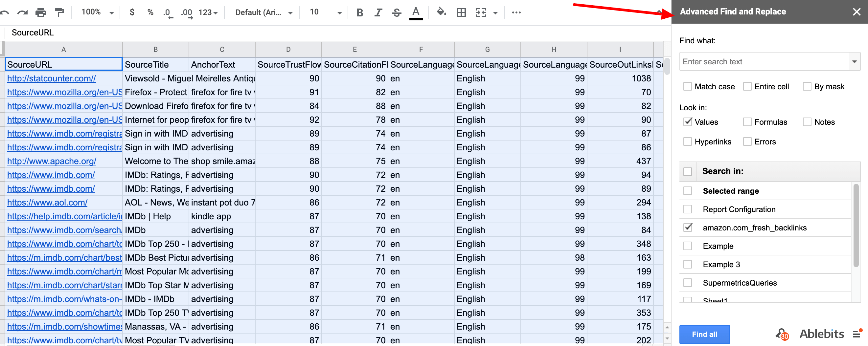868x346 pixels.
Task: Uncheck the Values checkbox
Action: 687,122
